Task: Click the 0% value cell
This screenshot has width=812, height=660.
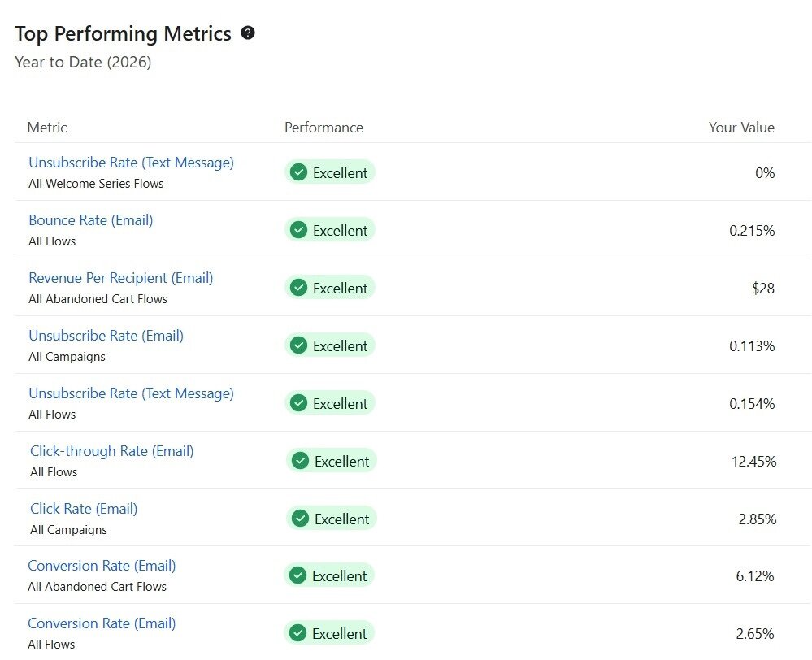Action: point(765,173)
